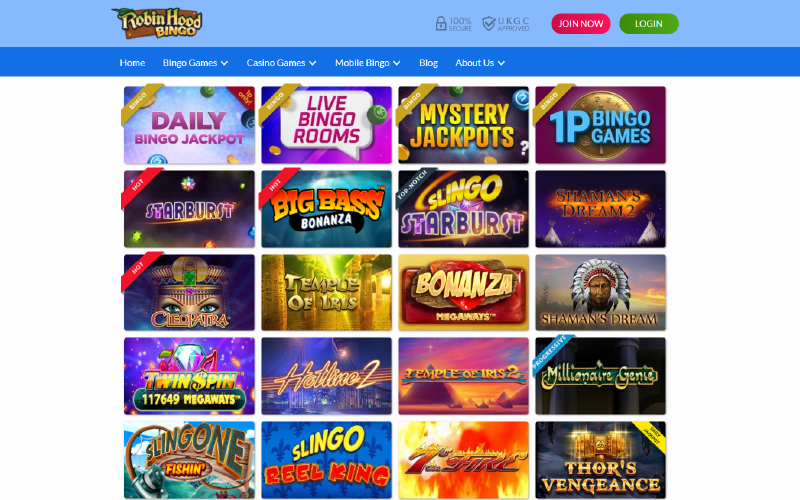Launch the Millionaire Genie progressive game
Screen dimensions: 800x500
click(601, 376)
